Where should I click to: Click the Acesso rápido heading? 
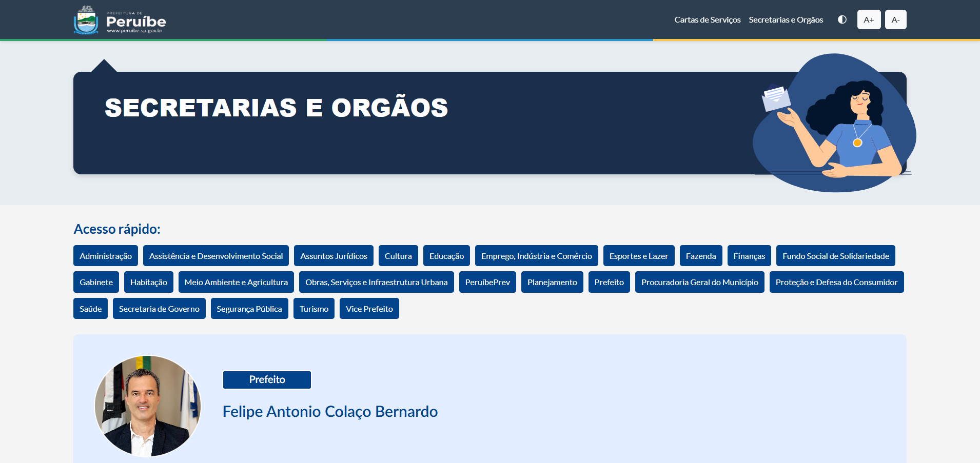coord(117,229)
